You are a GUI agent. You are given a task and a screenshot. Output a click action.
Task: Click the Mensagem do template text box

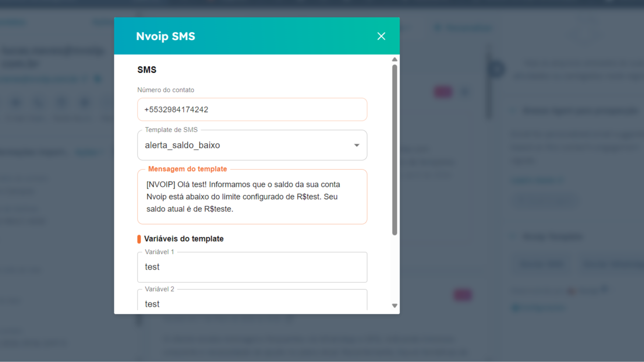click(252, 197)
